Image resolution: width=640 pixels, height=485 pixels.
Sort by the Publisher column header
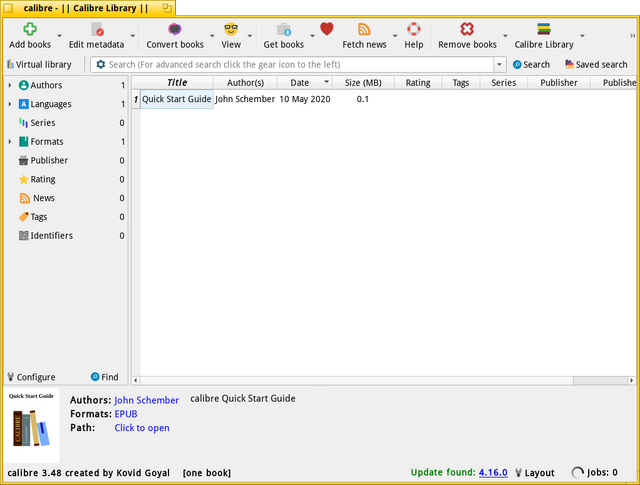tap(558, 82)
